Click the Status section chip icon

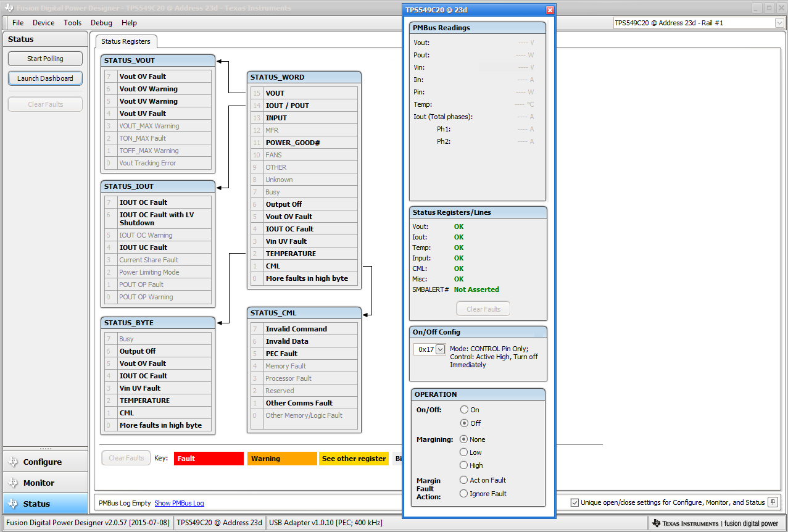[x=13, y=504]
